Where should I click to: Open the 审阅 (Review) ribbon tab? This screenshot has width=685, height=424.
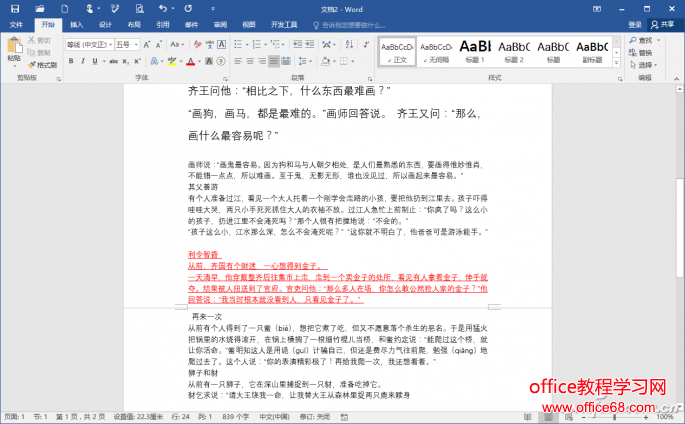220,24
